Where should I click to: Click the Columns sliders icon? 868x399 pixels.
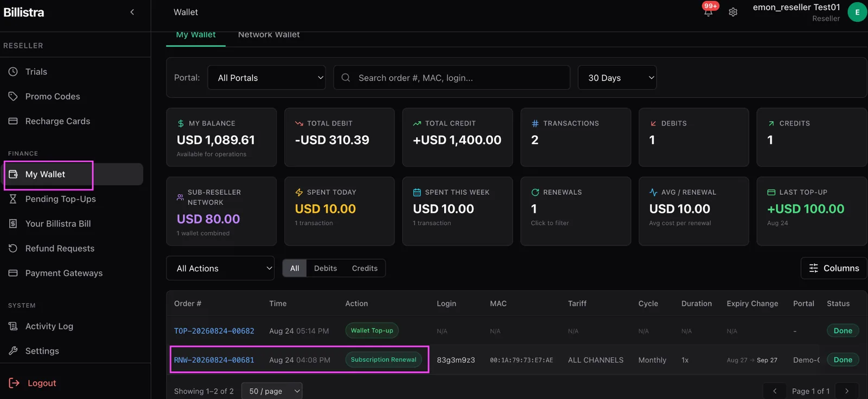coord(813,268)
